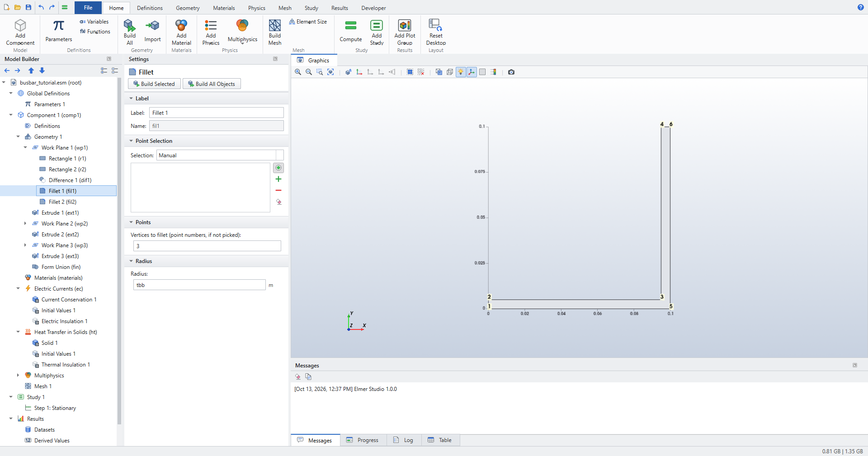Click the zoom in magnifier icon
Viewport: 868px width, 456px height.
click(x=298, y=72)
